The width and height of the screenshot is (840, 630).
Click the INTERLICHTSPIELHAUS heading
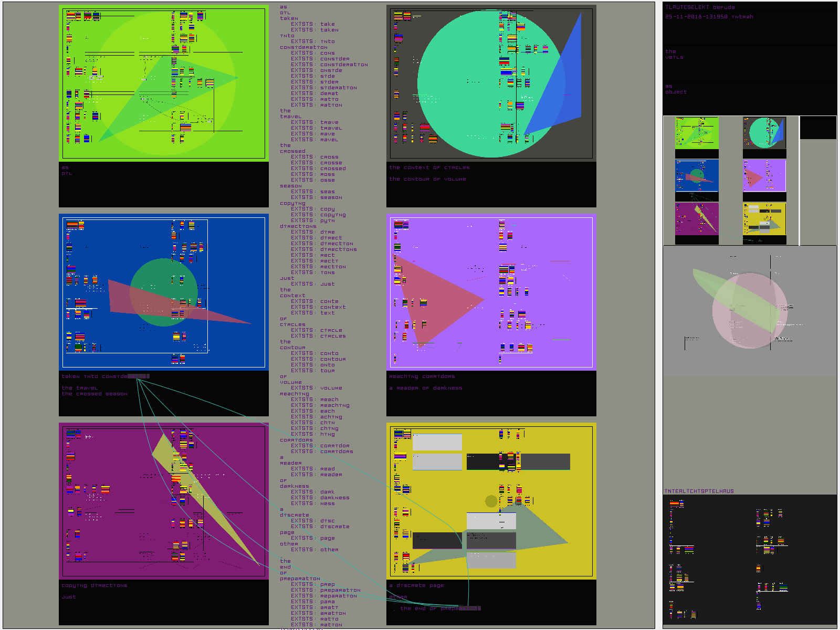tap(699, 491)
